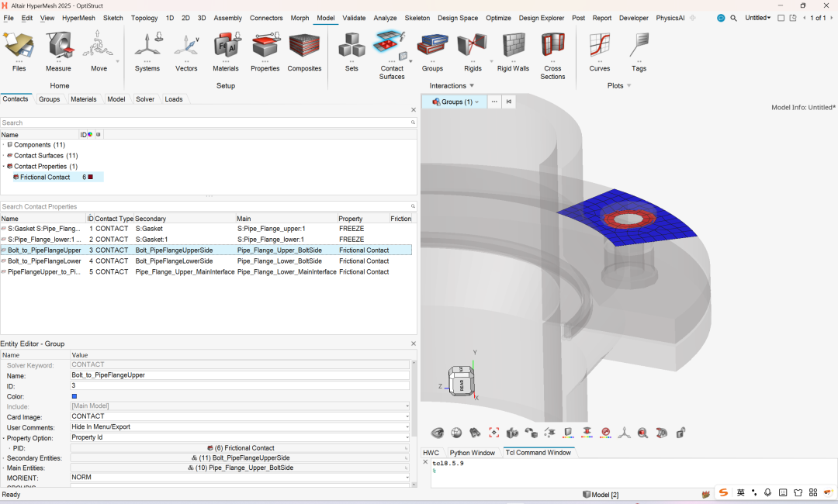Switch to the Python Window tab
838x504 pixels.
[x=472, y=453]
